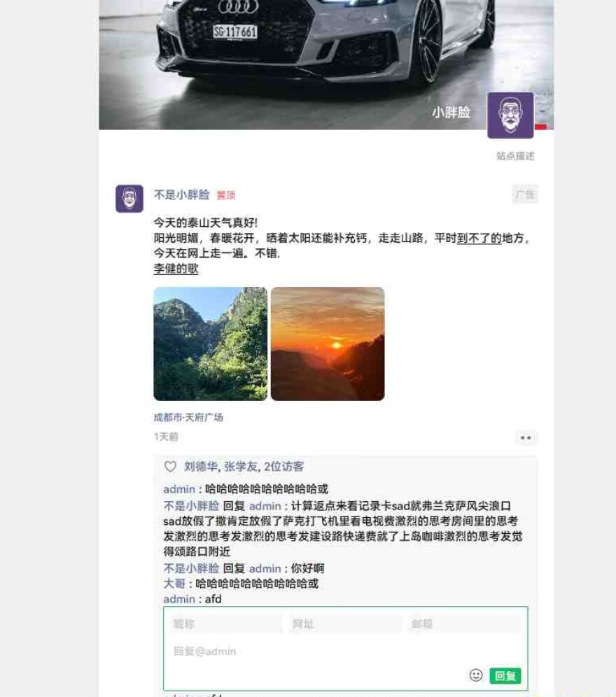Open the mountain forest photo
The height and width of the screenshot is (697, 616).
(211, 344)
